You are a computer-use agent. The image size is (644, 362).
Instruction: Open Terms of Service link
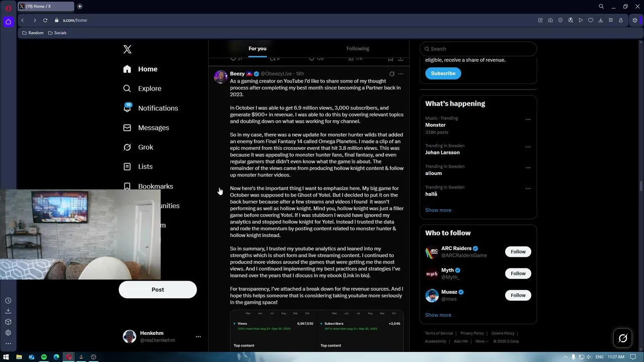coord(439,333)
